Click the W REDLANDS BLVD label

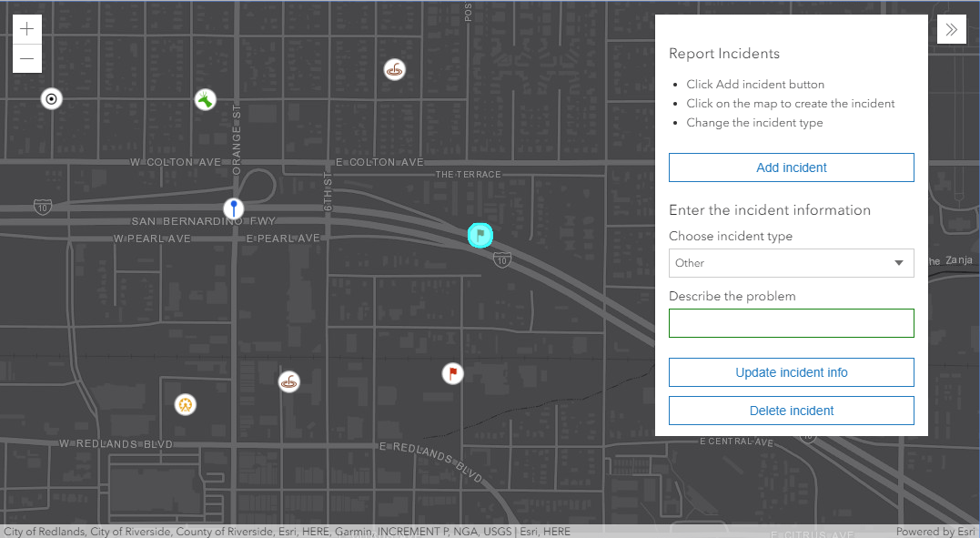click(x=116, y=443)
